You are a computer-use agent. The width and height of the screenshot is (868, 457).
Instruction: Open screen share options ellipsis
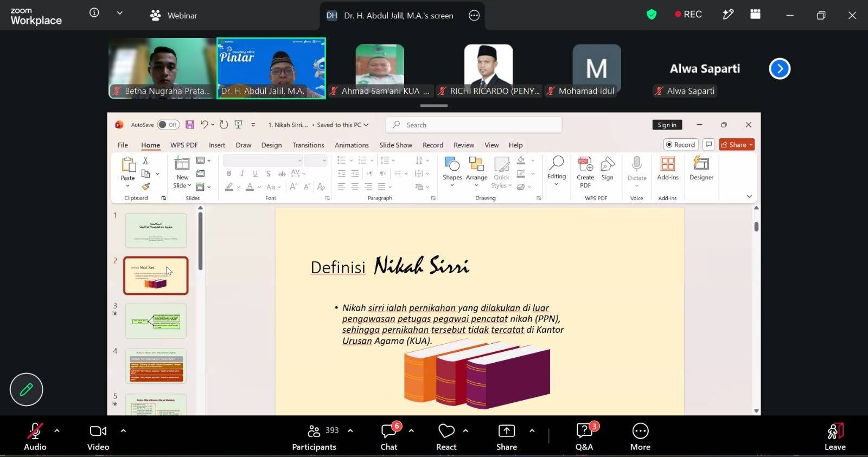coord(474,16)
